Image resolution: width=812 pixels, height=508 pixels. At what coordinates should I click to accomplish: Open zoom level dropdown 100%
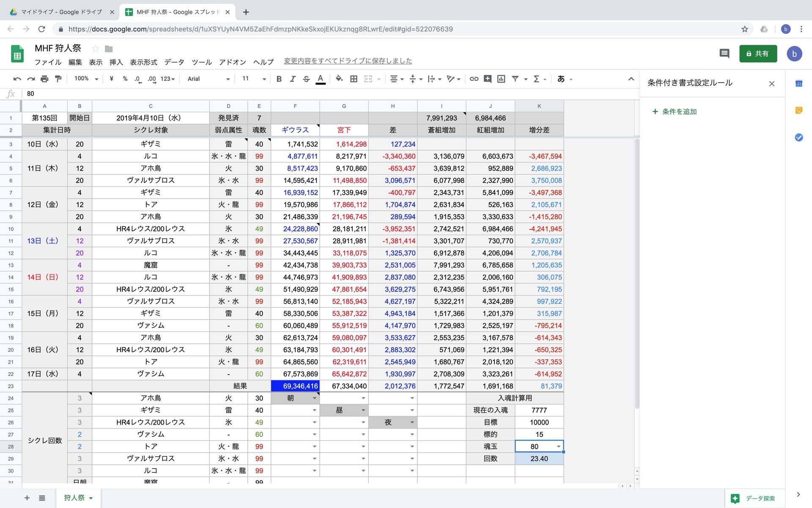click(86, 79)
